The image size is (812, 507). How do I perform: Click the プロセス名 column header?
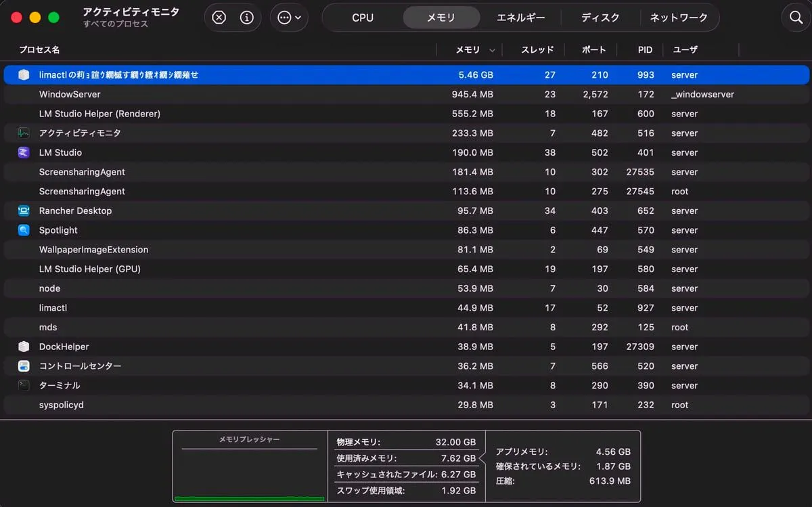pos(39,49)
